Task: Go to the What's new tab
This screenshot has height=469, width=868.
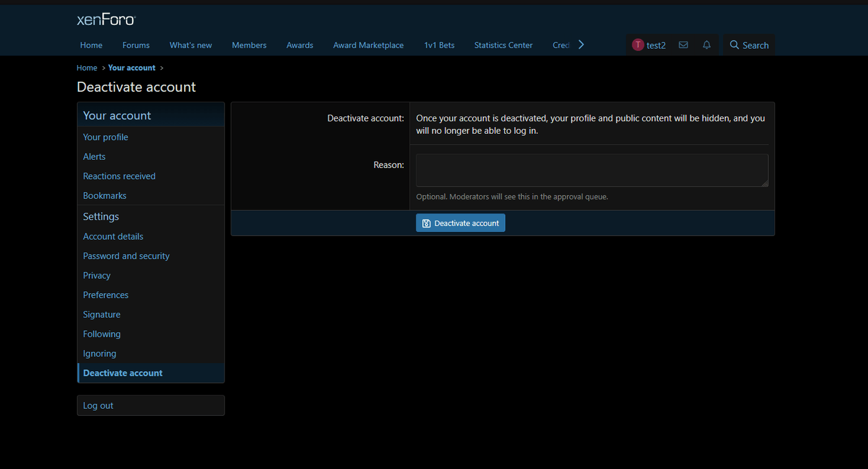Action: [x=190, y=45]
